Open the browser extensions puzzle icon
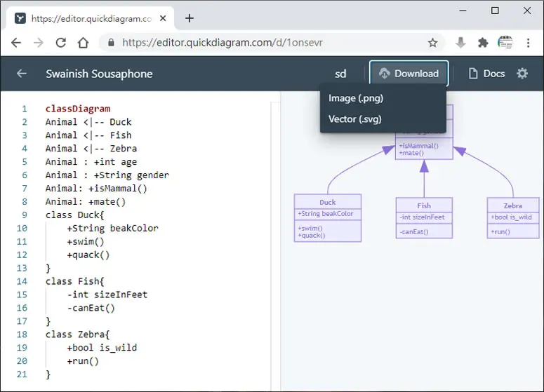 pos(483,43)
